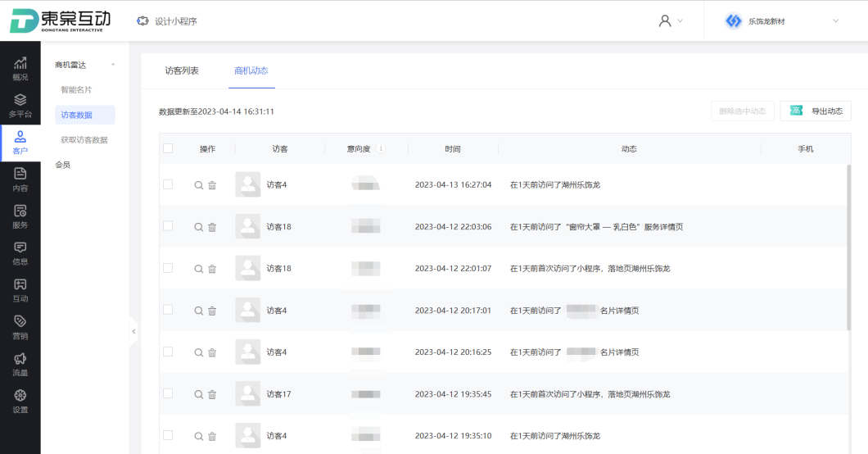View details for 访客4 at 20:17:01
This screenshot has width=868, height=454.
pos(198,311)
